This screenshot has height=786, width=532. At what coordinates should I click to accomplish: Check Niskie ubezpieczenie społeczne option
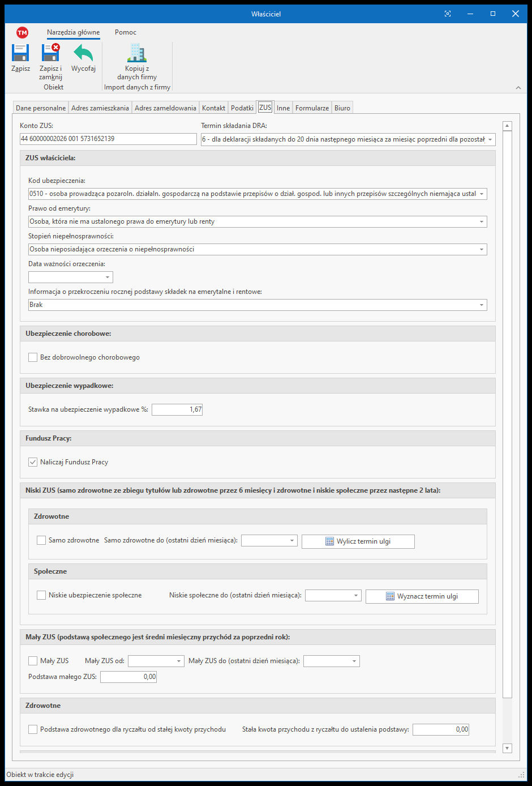click(41, 595)
